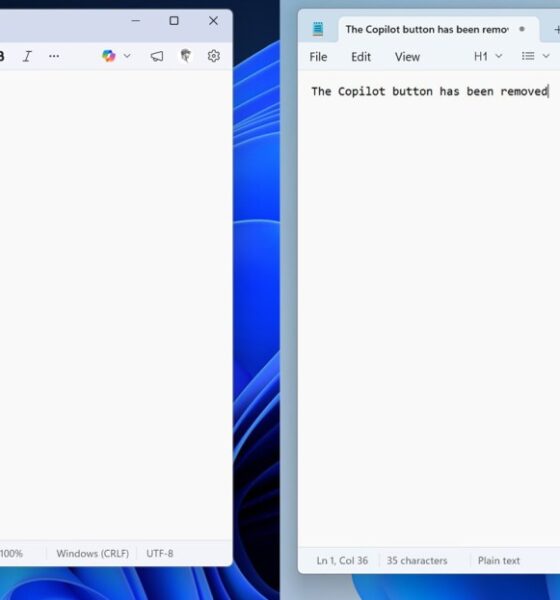Click Ln 1, Col 36 in status bar
Viewport: 560px width, 600px height.
(342, 561)
